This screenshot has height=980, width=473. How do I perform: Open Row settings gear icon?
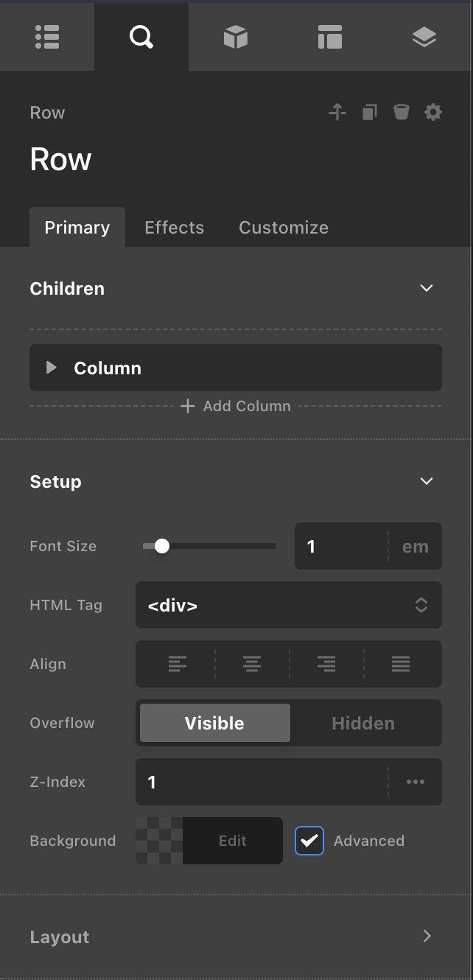click(x=433, y=112)
